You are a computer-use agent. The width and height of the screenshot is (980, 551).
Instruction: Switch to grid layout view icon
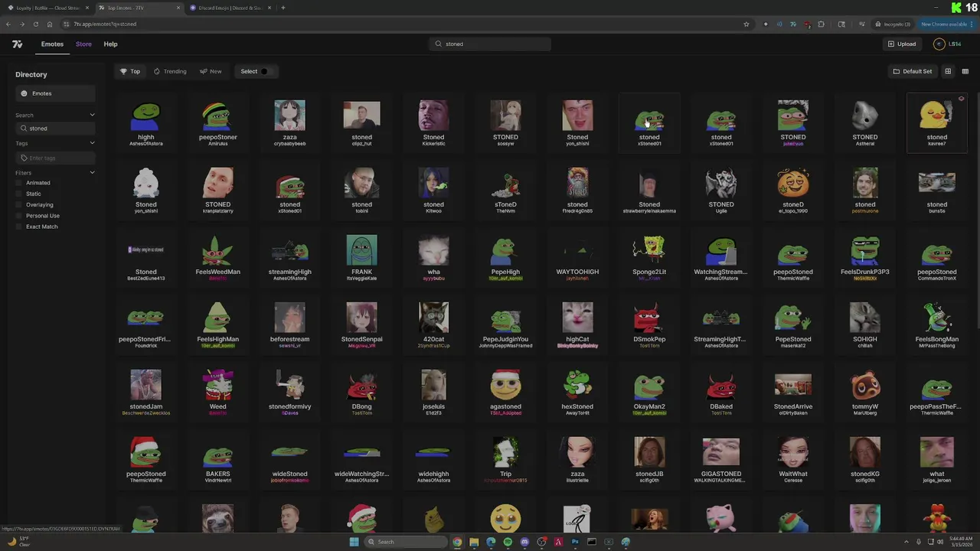(948, 71)
